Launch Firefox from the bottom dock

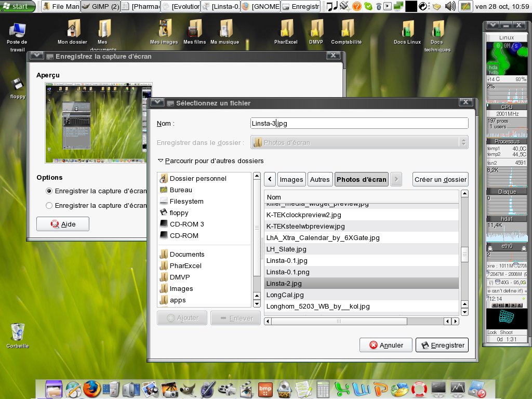[x=91, y=389]
